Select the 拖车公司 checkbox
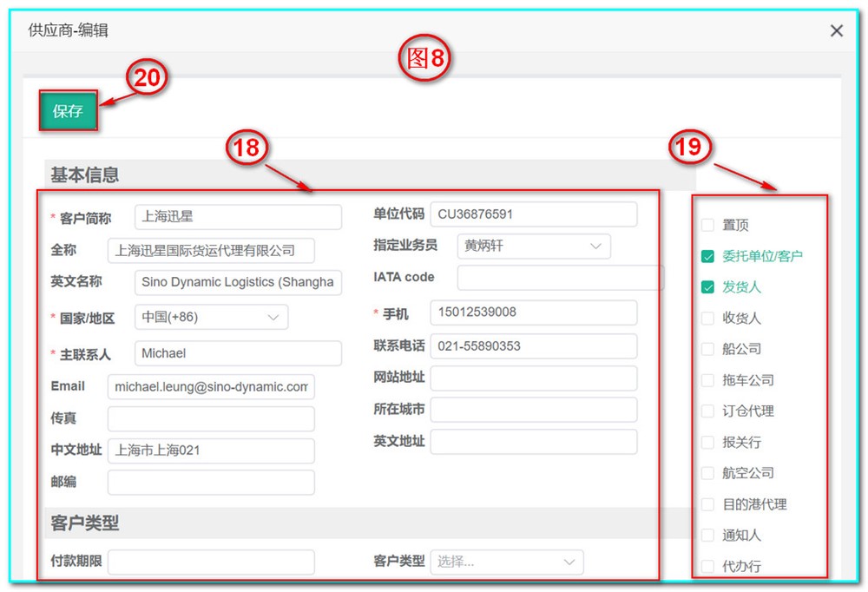The height and width of the screenshot is (592, 868). click(707, 379)
